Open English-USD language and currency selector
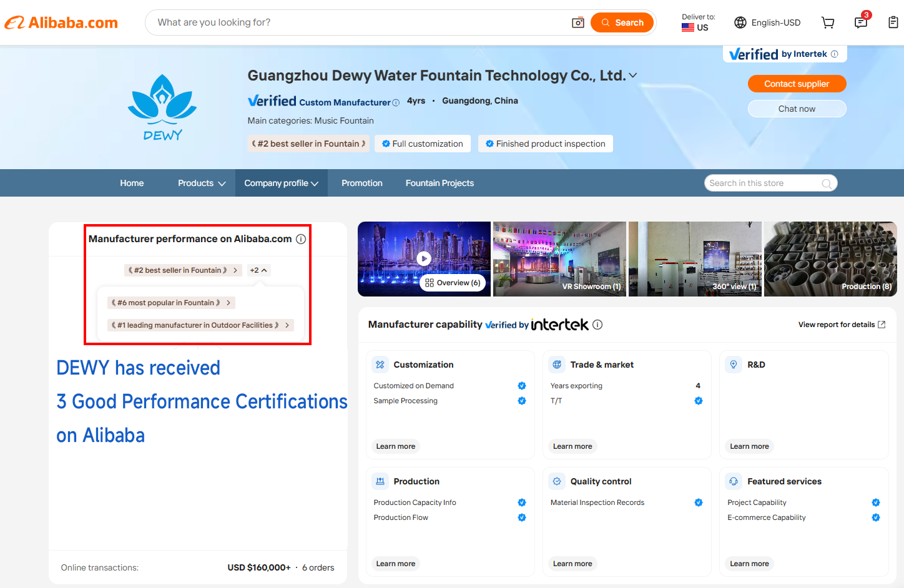 (x=767, y=22)
